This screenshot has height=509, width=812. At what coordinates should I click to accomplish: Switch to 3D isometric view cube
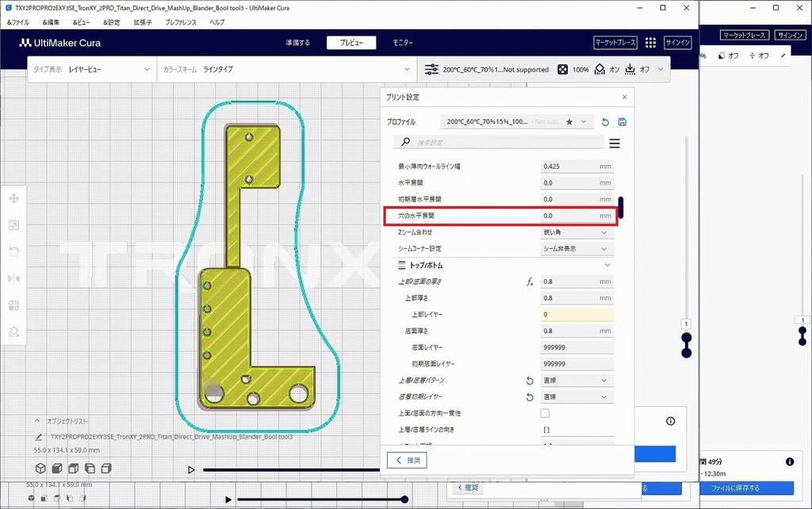pyautogui.click(x=40, y=469)
